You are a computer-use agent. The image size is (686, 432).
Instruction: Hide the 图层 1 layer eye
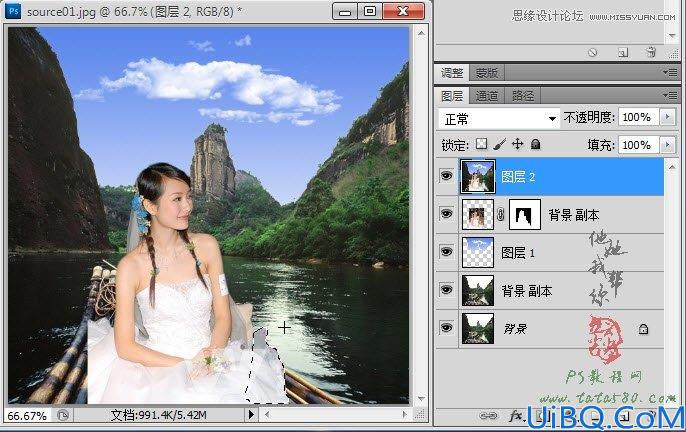pyautogui.click(x=446, y=252)
